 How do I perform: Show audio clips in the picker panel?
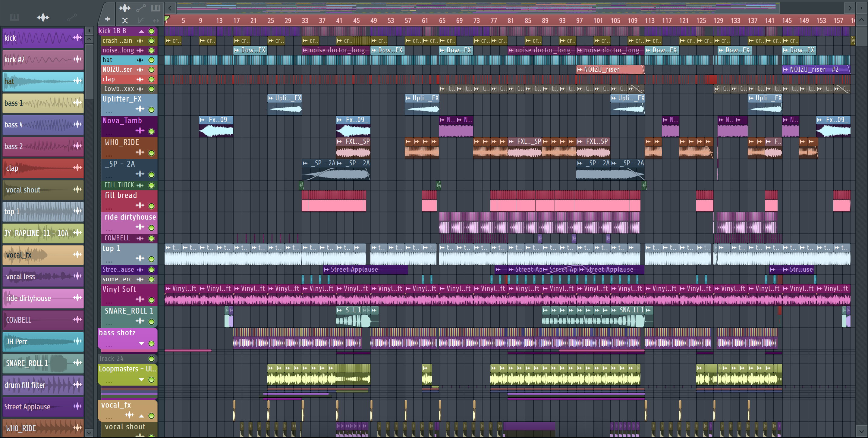43,17
